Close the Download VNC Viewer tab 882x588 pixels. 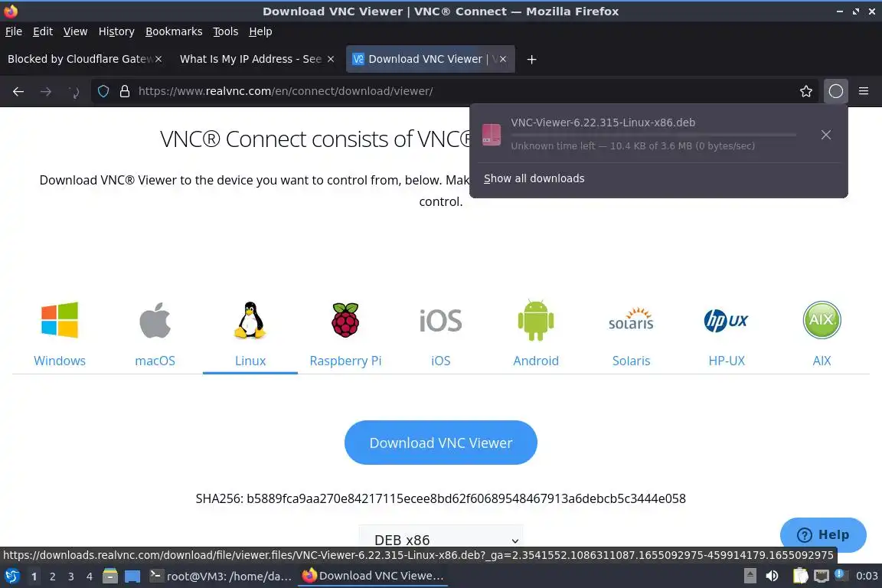pyautogui.click(x=503, y=59)
